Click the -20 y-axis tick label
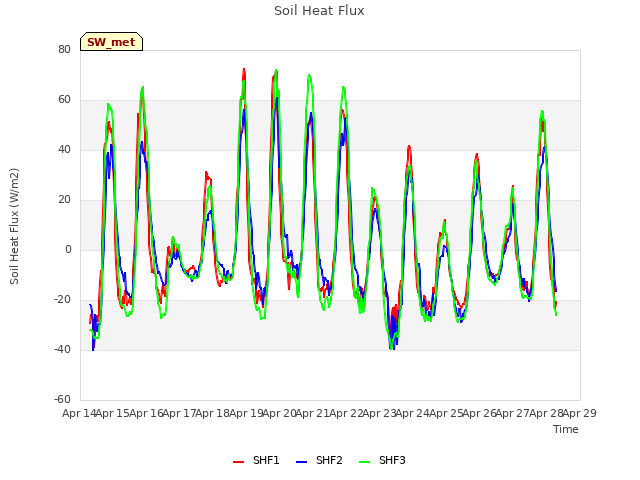 (x=62, y=300)
